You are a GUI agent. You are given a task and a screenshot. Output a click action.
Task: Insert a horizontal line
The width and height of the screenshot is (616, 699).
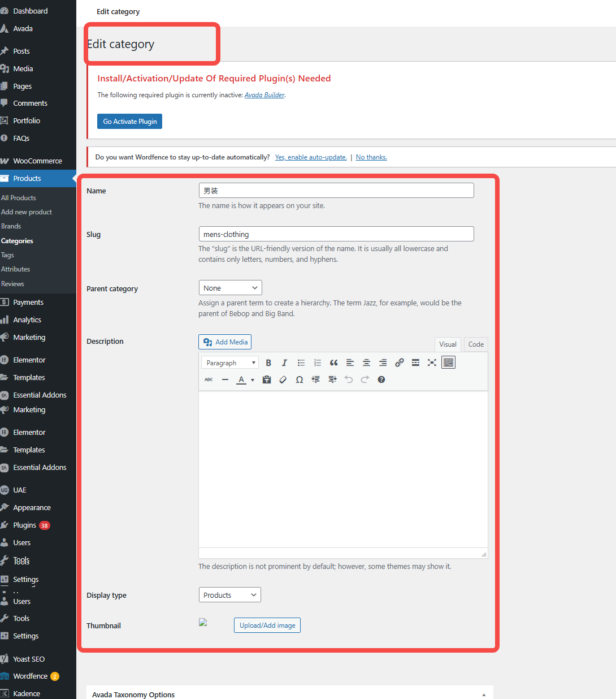225,379
